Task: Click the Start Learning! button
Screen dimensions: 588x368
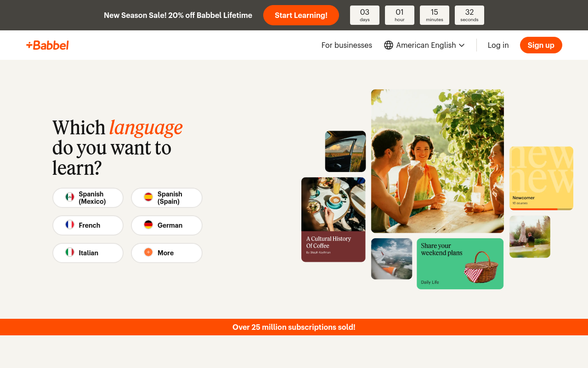Action: tap(301, 15)
